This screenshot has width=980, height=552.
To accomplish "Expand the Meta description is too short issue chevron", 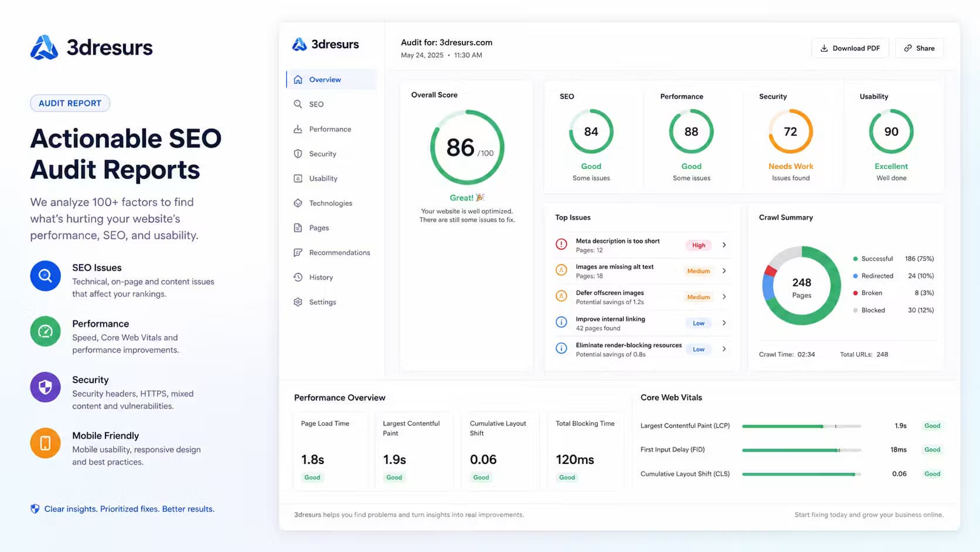I will tap(724, 245).
